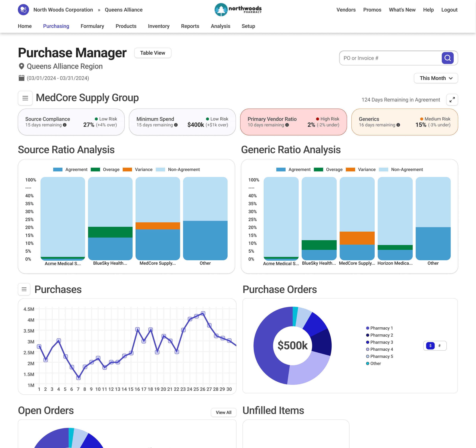Viewport: 476px width, 448px height.
Task: Open the MedCore Supply Group hamburger menu
Action: pos(25,98)
